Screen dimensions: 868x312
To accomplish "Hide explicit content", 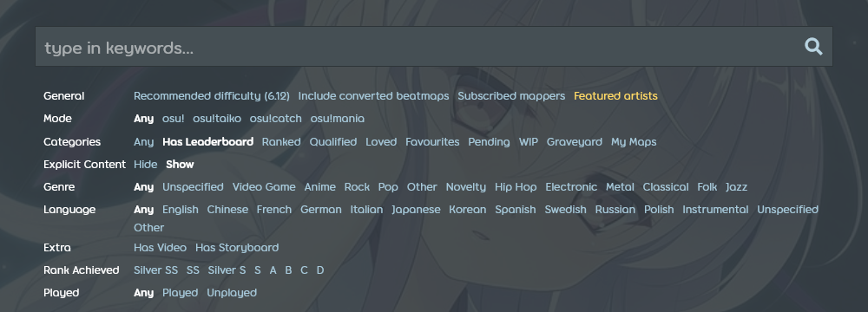I will coord(146,165).
